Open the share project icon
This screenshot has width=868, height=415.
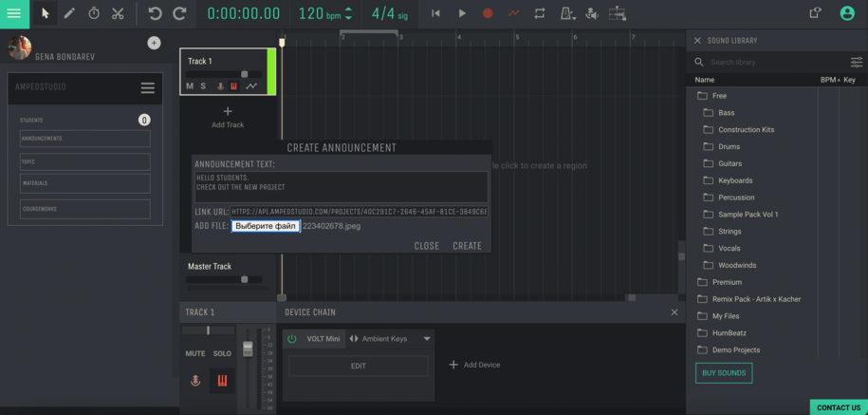(x=815, y=13)
